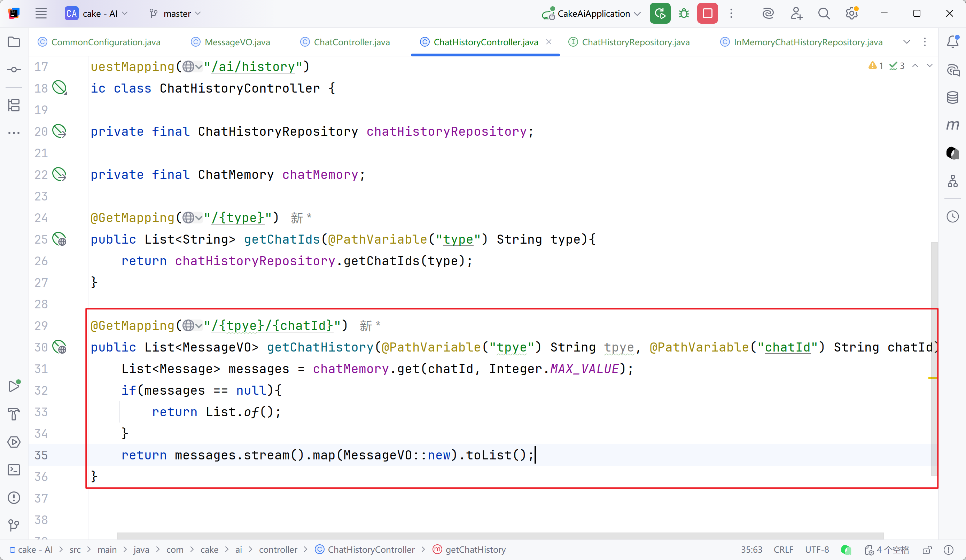Viewport: 966px width, 560px height.
Task: Open the Maven tool window
Action: click(x=952, y=125)
